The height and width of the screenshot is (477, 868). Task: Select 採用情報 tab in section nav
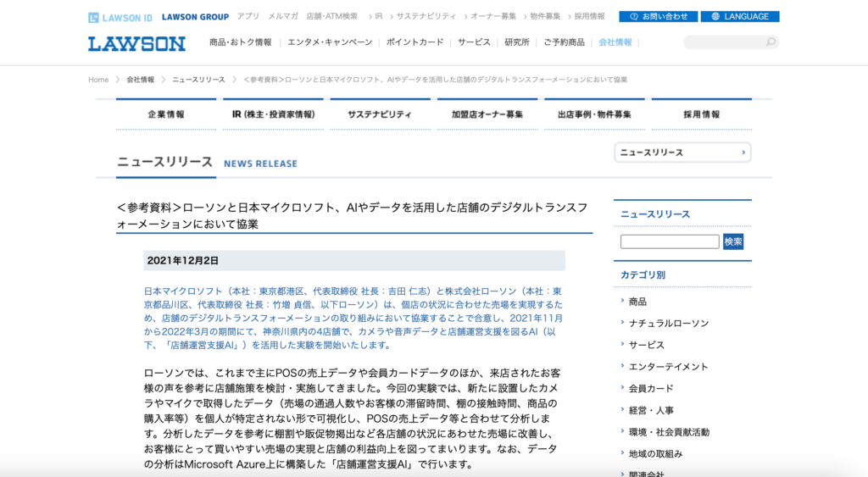pos(701,114)
